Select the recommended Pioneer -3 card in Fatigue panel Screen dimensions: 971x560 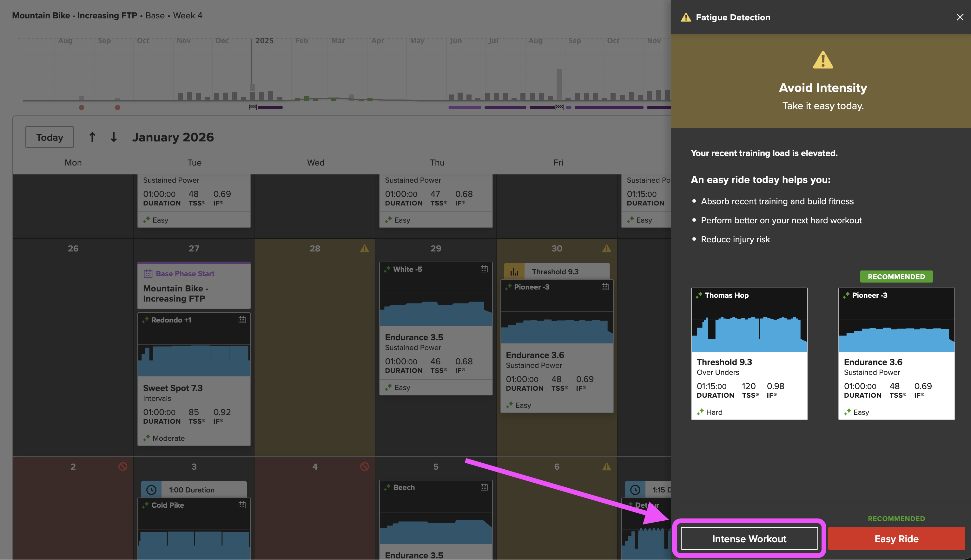pos(896,354)
